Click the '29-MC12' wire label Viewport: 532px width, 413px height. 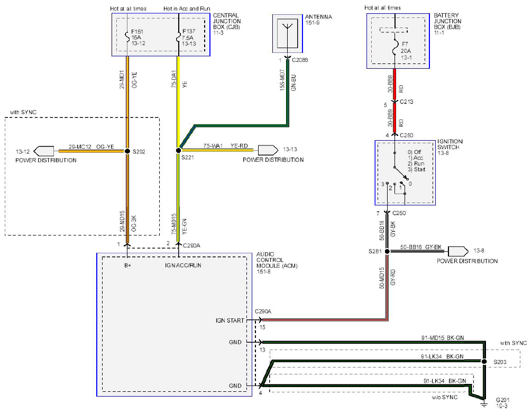(x=80, y=147)
